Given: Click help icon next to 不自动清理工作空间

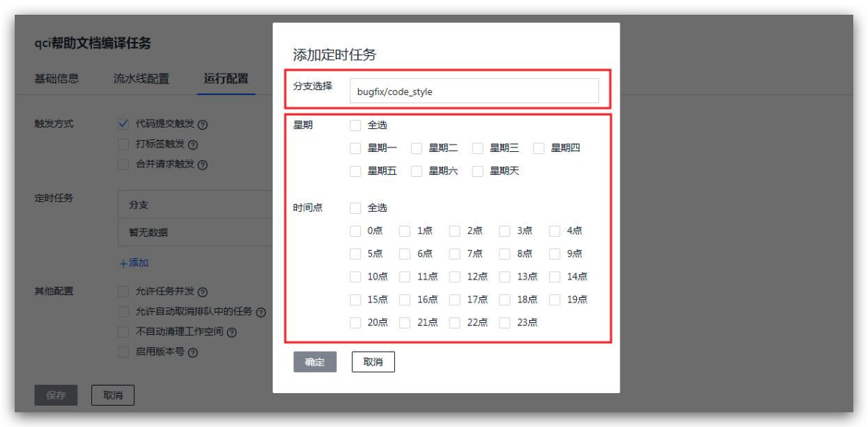Looking at the screenshot, I should [232, 332].
